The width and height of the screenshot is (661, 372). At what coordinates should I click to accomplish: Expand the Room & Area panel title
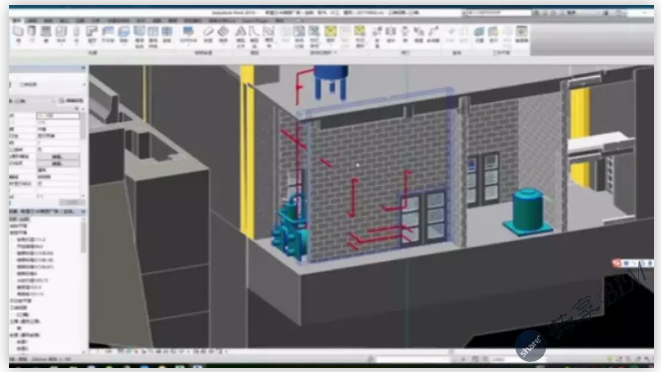click(323, 53)
